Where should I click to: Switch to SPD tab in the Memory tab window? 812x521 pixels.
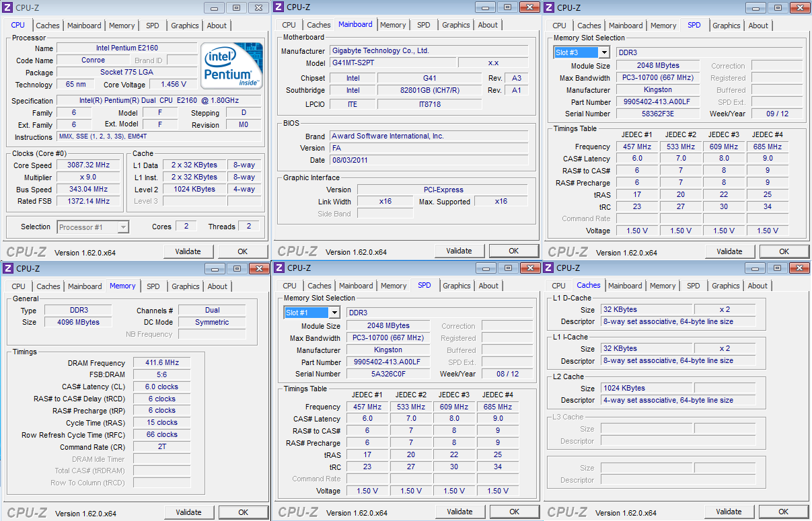coord(153,286)
